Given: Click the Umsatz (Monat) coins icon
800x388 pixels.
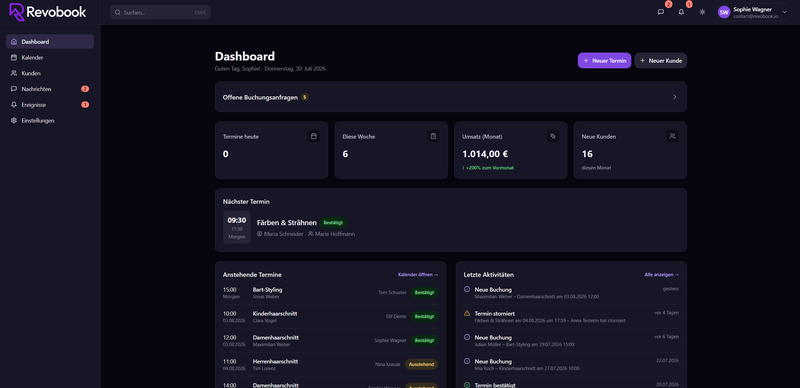Looking at the screenshot, I should (x=553, y=136).
